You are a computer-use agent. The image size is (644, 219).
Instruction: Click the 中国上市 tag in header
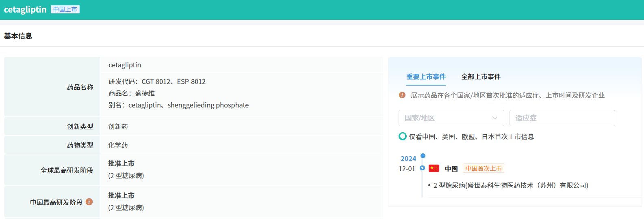tap(65, 9)
